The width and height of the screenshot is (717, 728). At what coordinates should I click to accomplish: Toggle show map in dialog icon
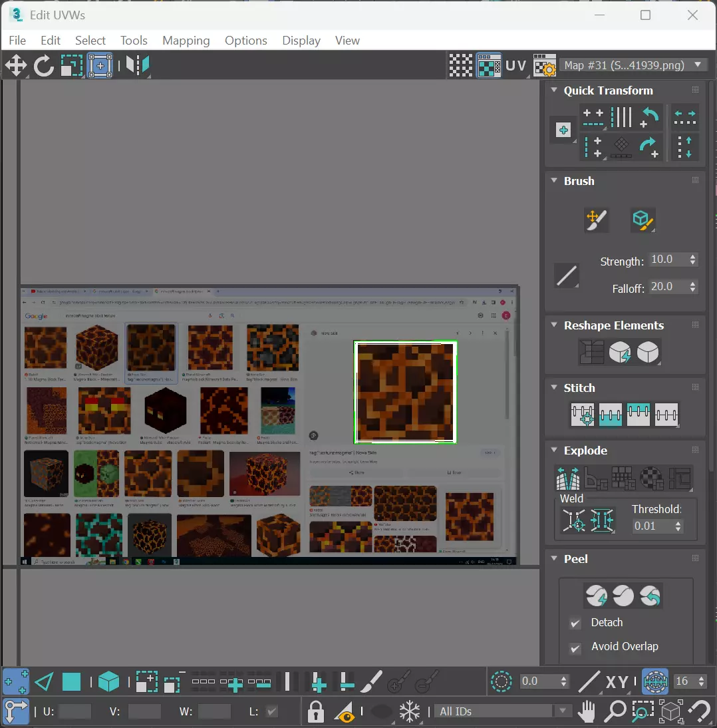[489, 65]
